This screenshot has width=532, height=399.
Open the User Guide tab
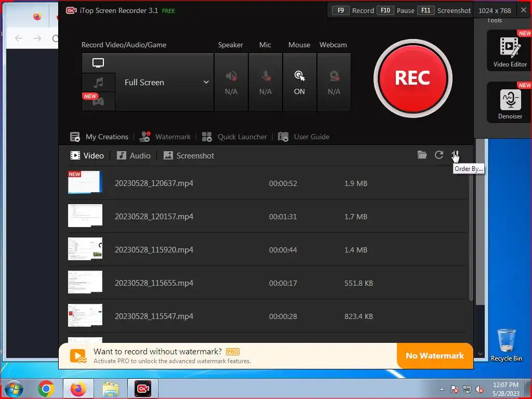coord(303,137)
